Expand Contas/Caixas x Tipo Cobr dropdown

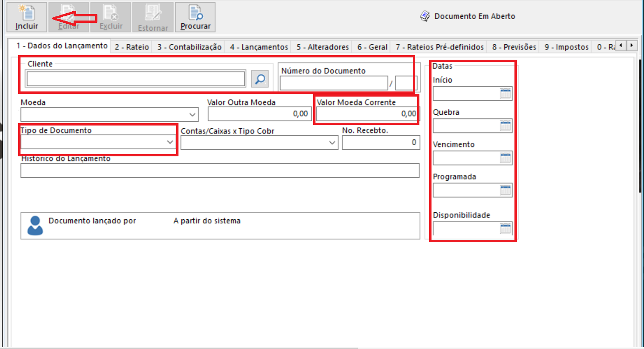[332, 142]
